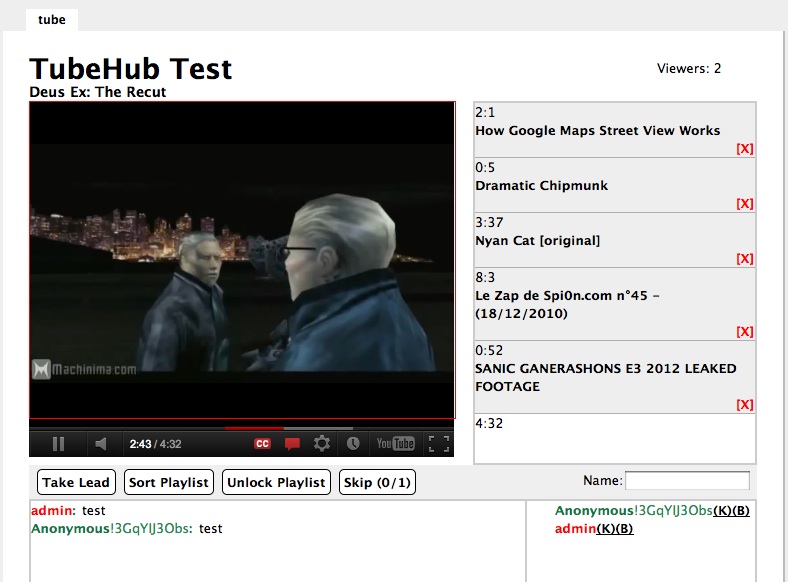This screenshot has height=582, width=788.
Task: Select the tube tab
Action: coord(52,19)
